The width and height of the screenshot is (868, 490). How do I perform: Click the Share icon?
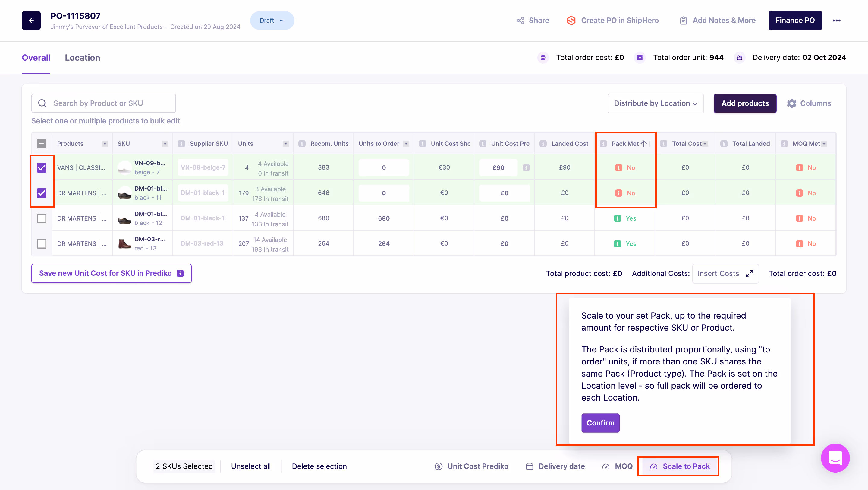coord(520,21)
